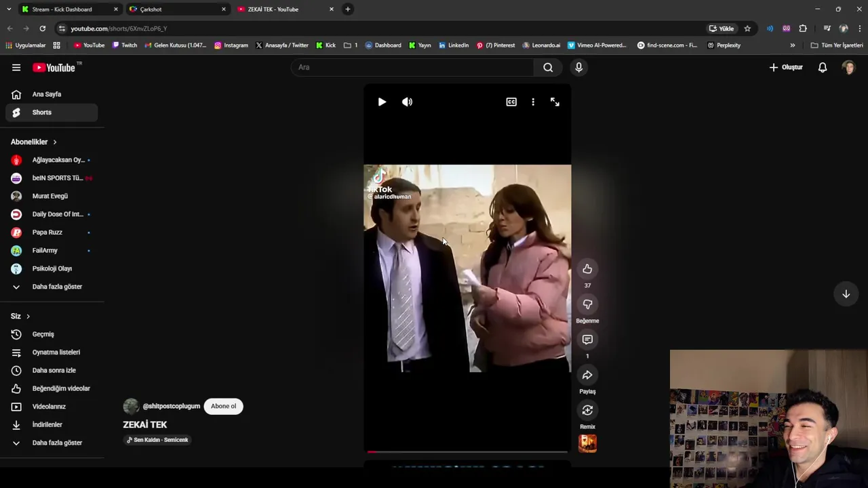Reload the current page
The height and width of the screenshot is (488, 868).
[x=42, y=28]
